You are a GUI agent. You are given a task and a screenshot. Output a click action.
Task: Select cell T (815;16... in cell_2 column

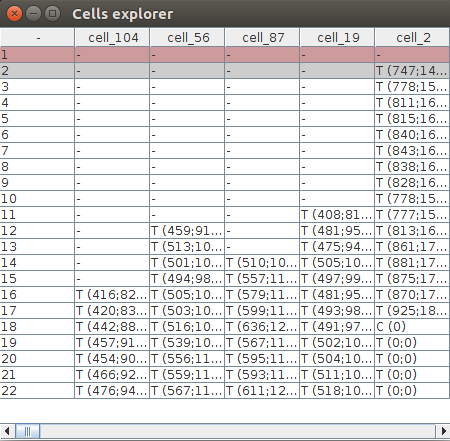[x=412, y=119]
